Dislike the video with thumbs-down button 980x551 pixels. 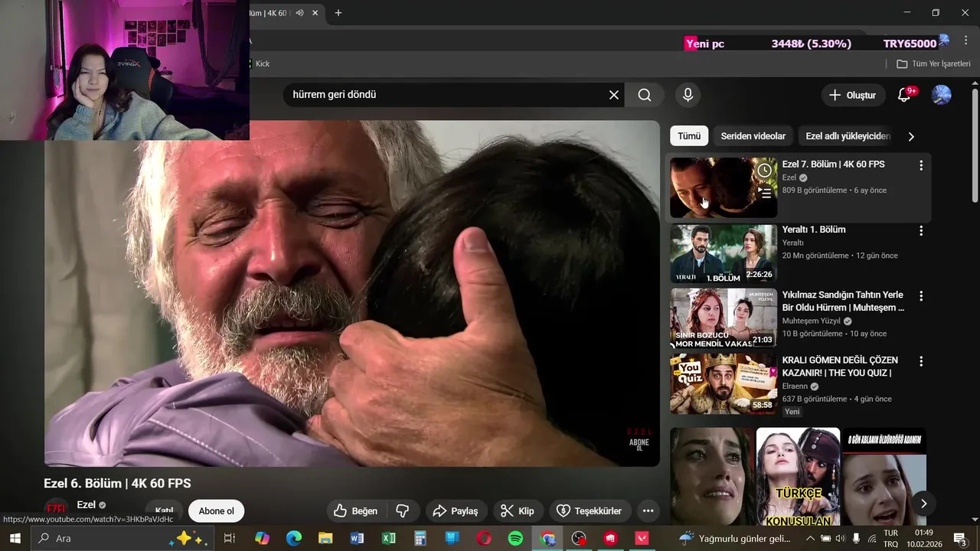coord(403,510)
